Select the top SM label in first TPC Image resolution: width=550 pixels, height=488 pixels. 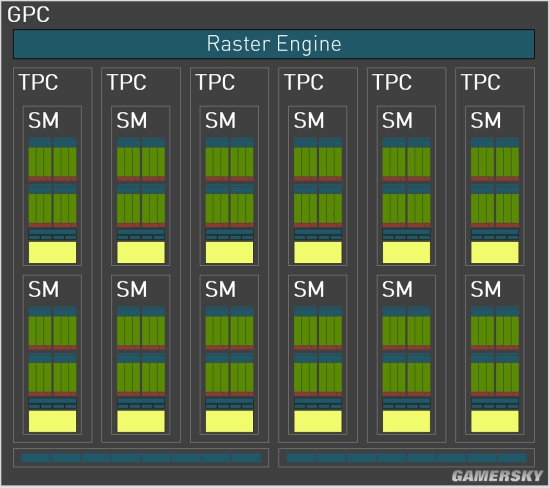point(43,120)
